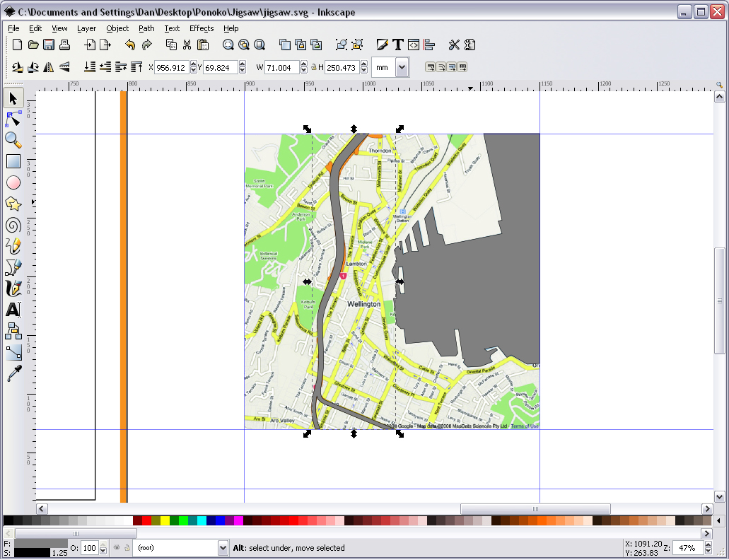Increase the zoom percentage stepper
This screenshot has height=560, width=729.
tap(708, 544)
